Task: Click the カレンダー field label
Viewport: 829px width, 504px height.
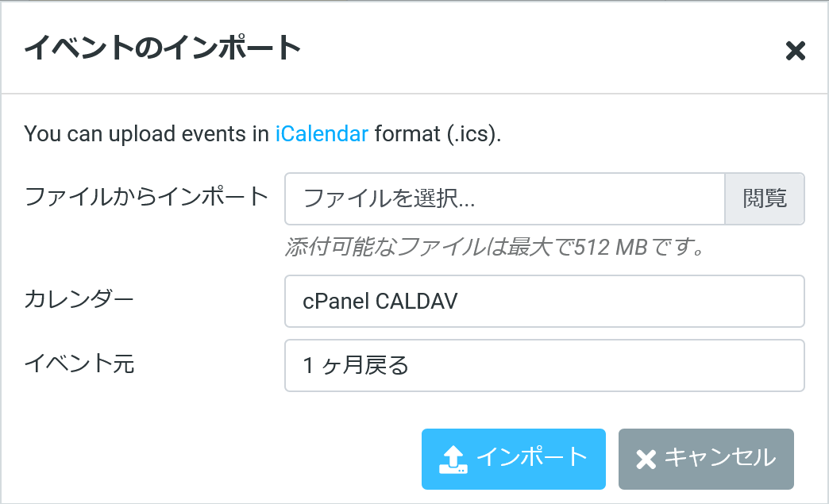Action: pyautogui.click(x=79, y=299)
